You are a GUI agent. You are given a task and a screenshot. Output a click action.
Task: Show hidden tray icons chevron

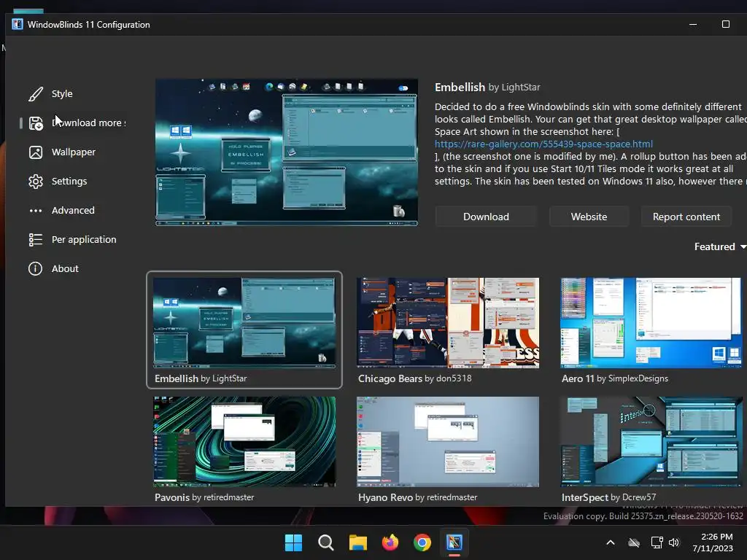(611, 542)
